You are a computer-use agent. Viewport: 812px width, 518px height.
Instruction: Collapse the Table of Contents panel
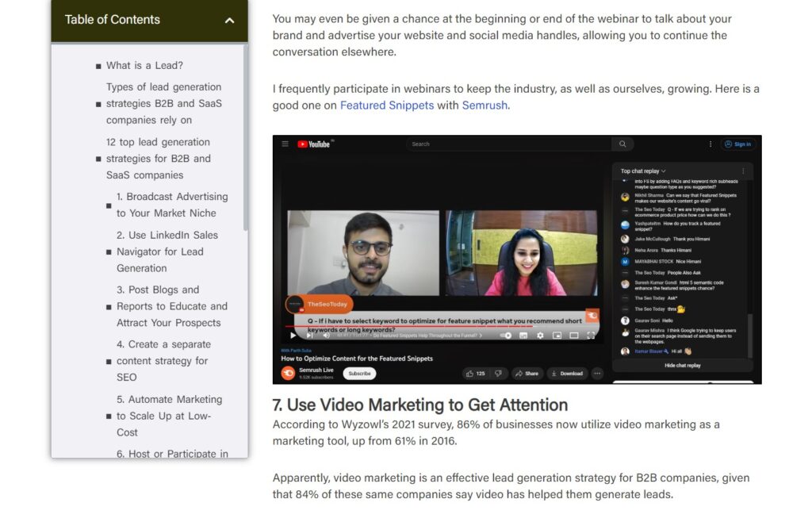(x=229, y=20)
